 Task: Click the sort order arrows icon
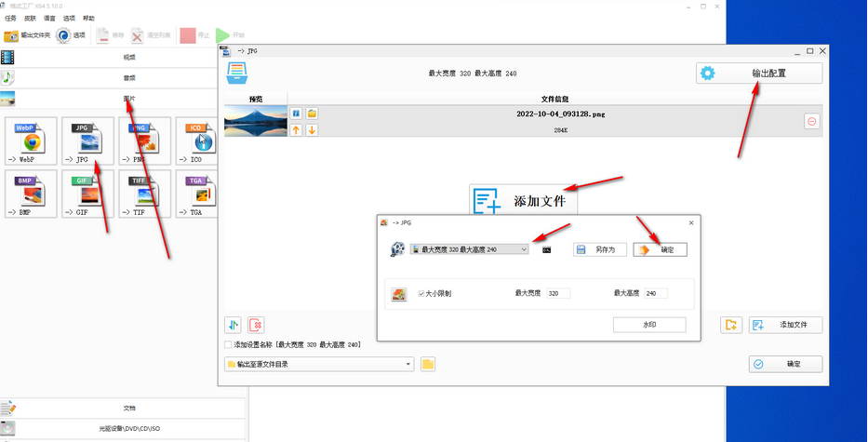tap(234, 325)
